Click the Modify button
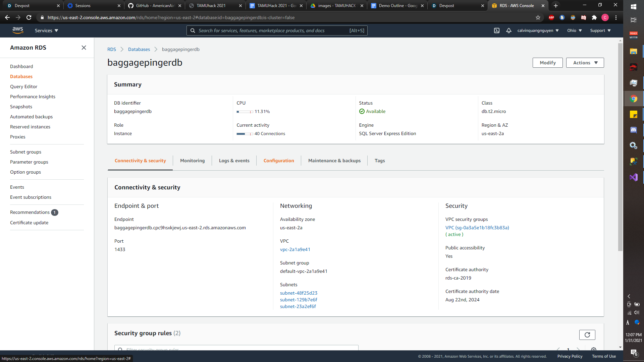The image size is (644, 362). coord(547,63)
